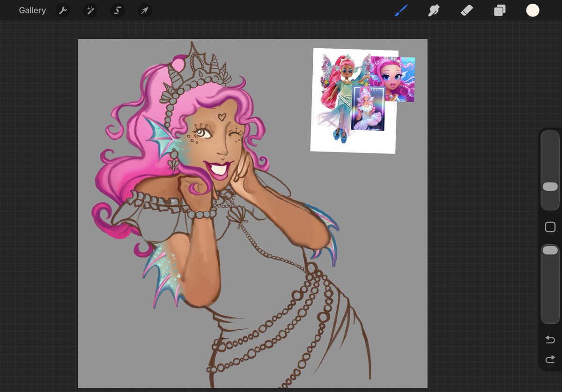This screenshot has width=562, height=392.
Task: Open the Layers panel
Action: pos(500,10)
